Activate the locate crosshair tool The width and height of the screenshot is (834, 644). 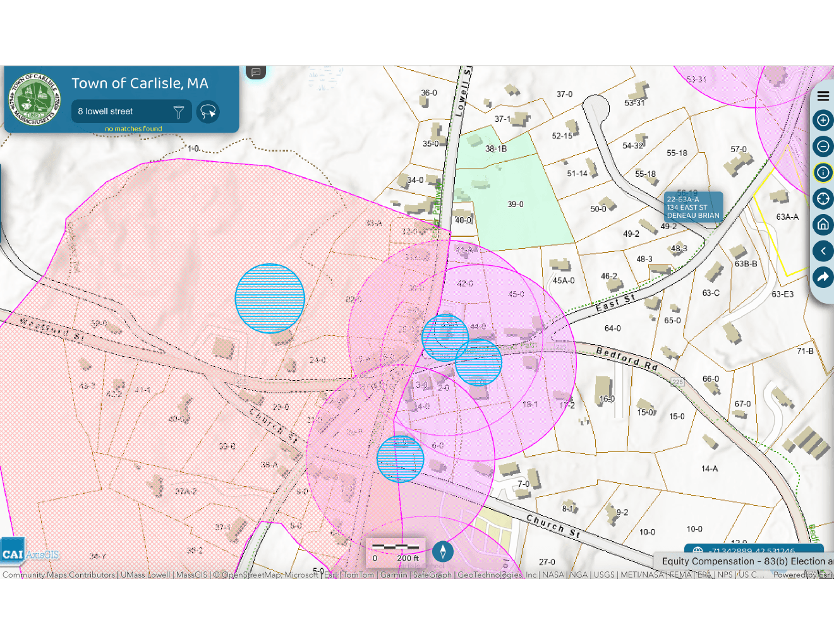point(823,199)
